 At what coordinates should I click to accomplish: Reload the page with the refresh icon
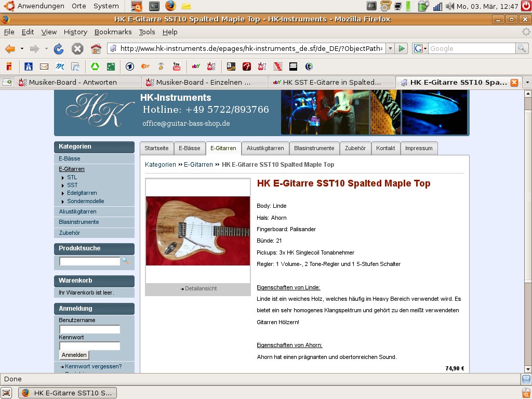point(59,49)
